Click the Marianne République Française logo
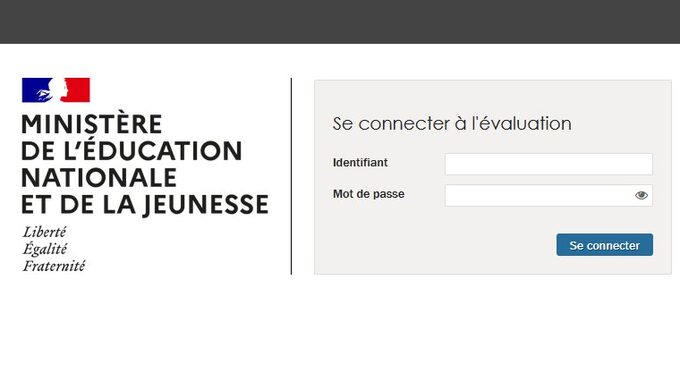680x382 pixels. (x=56, y=90)
